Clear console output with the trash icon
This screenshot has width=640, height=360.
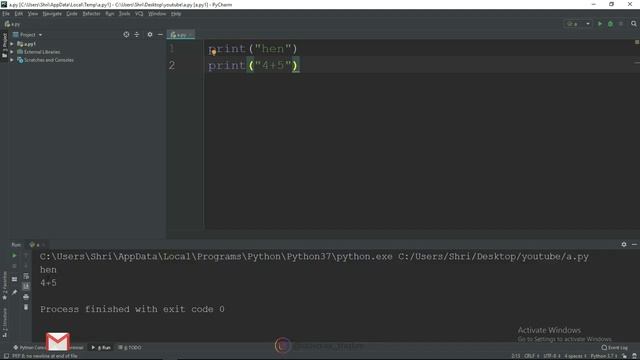(26, 307)
